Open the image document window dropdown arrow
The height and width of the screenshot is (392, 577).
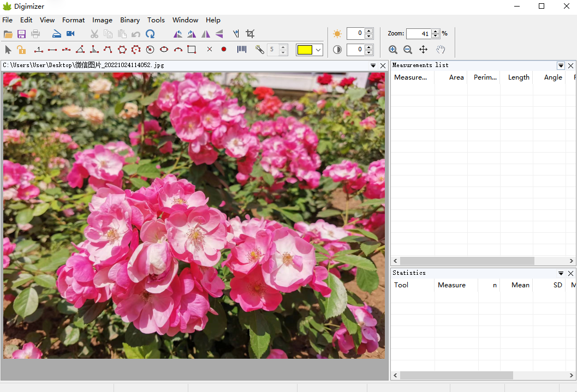coord(373,65)
